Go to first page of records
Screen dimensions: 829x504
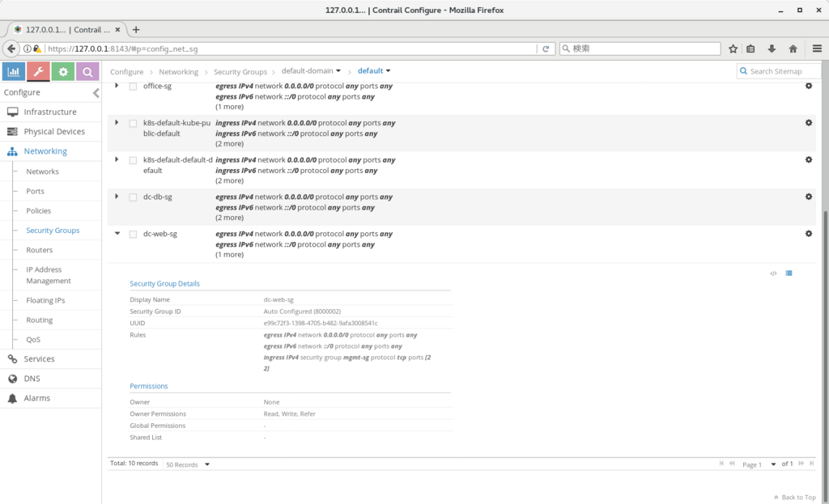tap(721, 464)
